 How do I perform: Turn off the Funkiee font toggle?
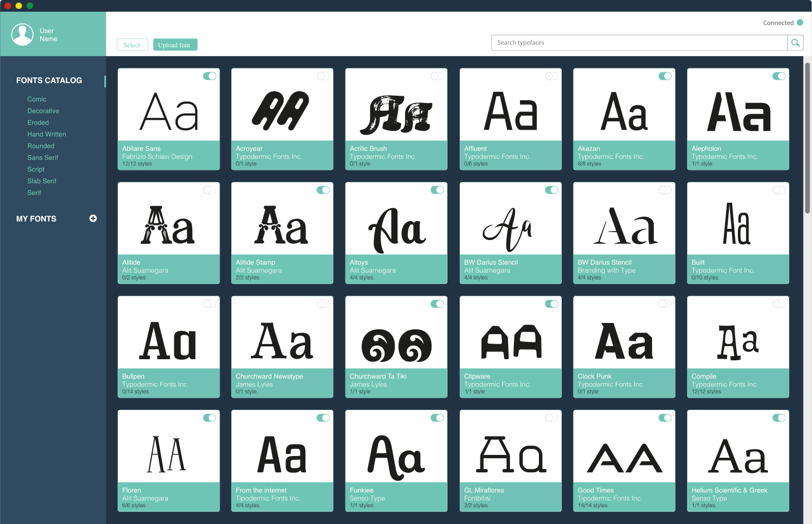click(x=437, y=418)
